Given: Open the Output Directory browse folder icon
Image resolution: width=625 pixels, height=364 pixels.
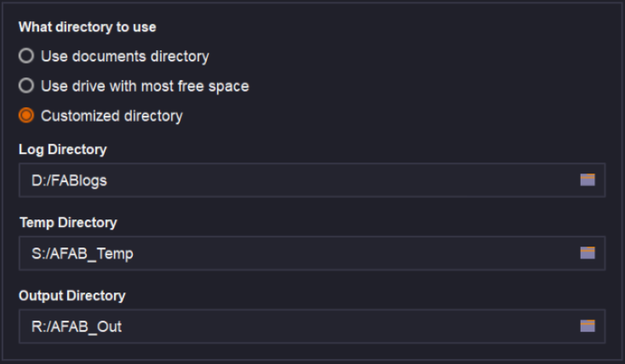Looking at the screenshot, I should click(x=588, y=326).
